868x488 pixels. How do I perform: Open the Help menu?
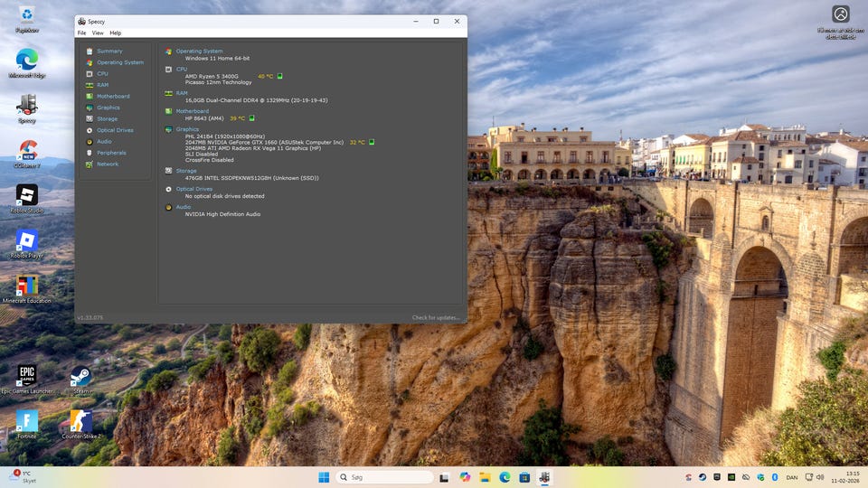pyautogui.click(x=115, y=33)
